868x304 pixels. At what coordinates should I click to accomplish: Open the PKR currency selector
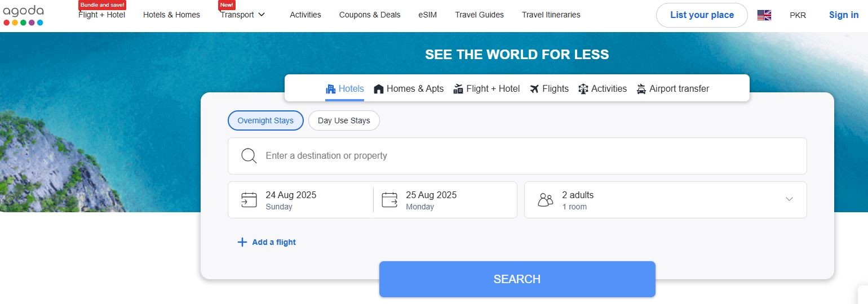tap(798, 15)
